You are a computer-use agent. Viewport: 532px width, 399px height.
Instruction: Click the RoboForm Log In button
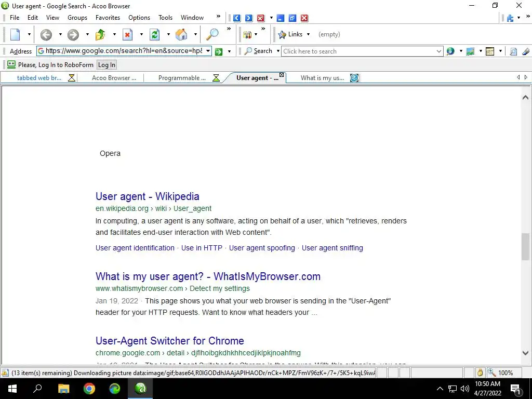point(107,65)
